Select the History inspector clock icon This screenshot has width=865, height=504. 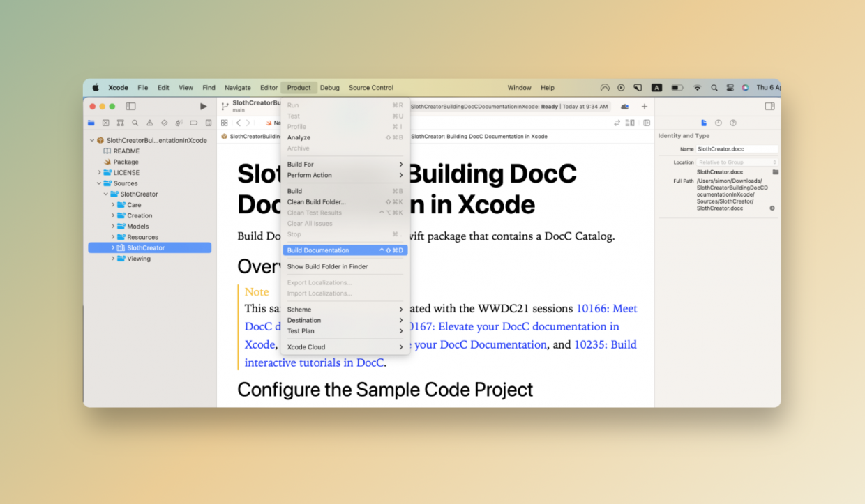click(x=719, y=123)
